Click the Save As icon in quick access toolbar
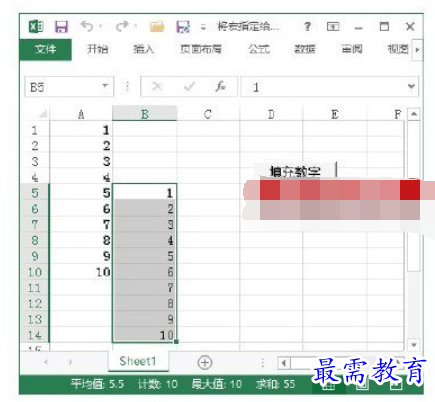435x402 pixels. [x=183, y=27]
